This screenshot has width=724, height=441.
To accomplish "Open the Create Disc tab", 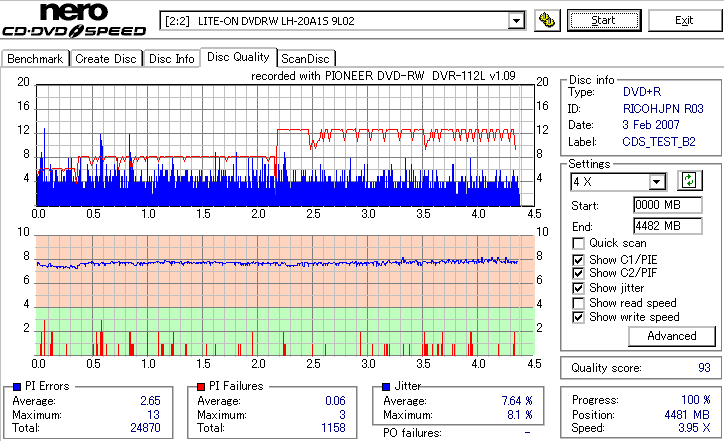I will [106, 59].
